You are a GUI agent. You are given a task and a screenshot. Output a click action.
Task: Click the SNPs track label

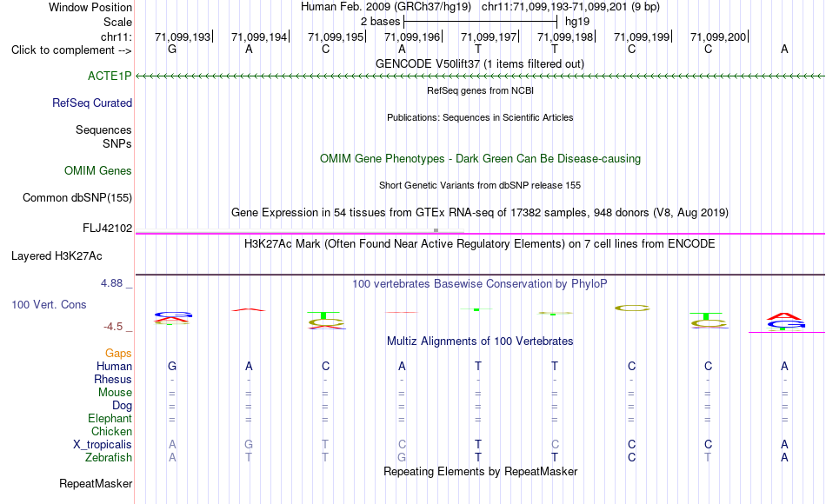point(117,143)
